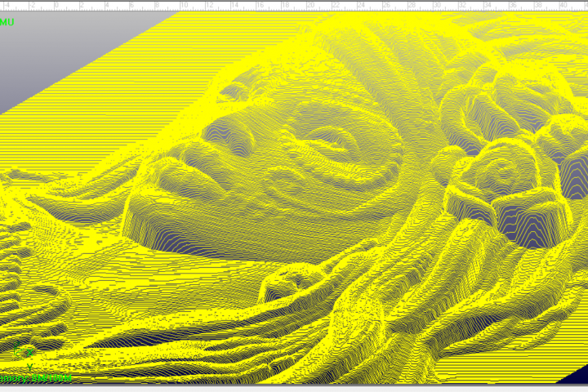Viewport: 588px width, 392px height.
Task: Click the green MU label in viewport corner
Action: click(7, 22)
